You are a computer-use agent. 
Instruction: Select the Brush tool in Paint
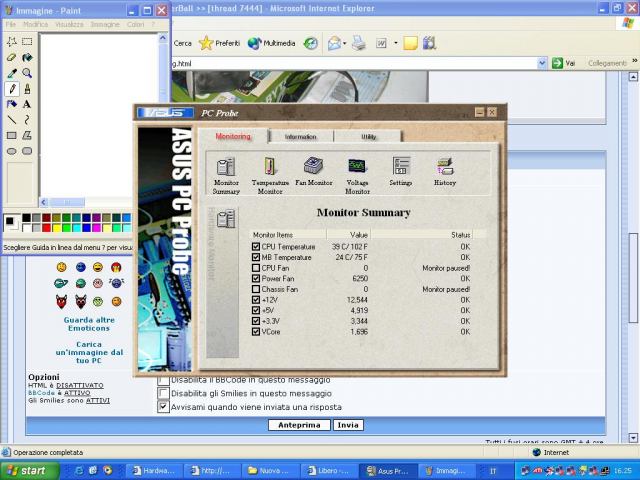click(x=27, y=89)
